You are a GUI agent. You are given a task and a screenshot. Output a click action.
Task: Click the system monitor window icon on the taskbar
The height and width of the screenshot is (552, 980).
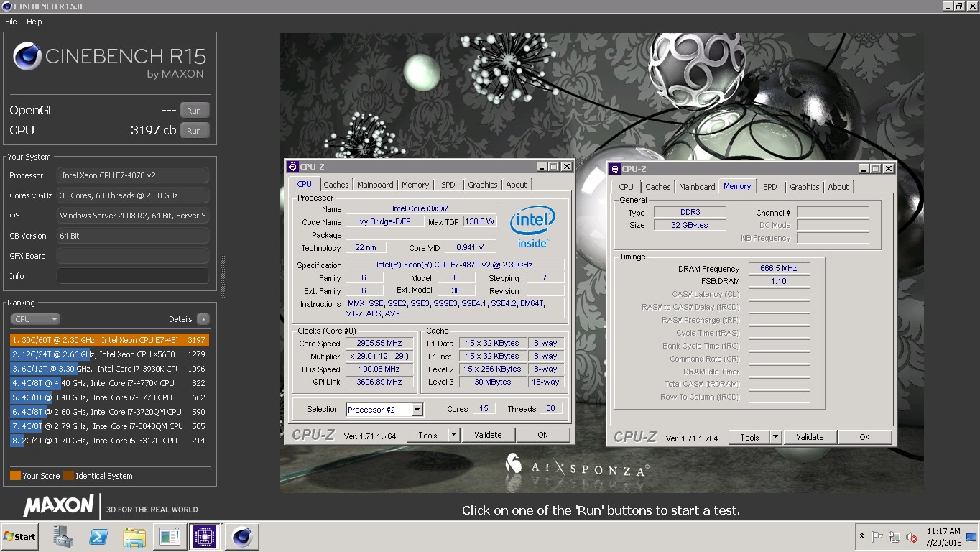(x=169, y=536)
